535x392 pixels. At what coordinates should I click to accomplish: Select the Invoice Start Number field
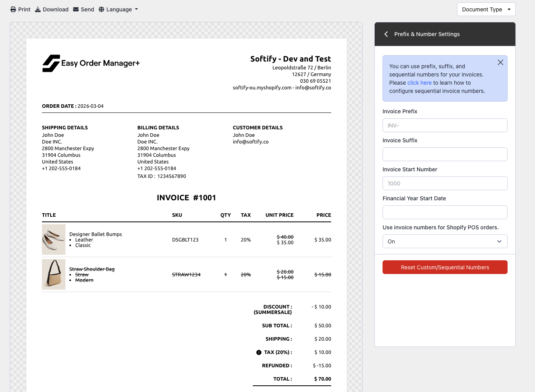coord(444,183)
